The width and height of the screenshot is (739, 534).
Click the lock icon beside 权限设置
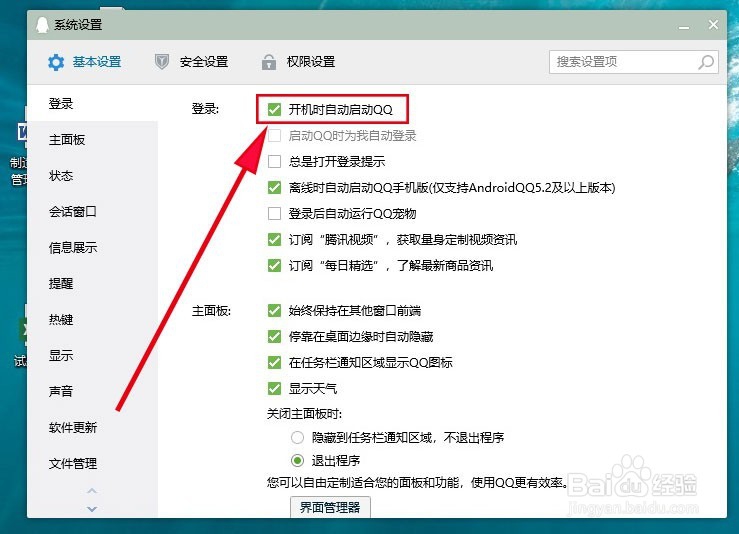(269, 62)
